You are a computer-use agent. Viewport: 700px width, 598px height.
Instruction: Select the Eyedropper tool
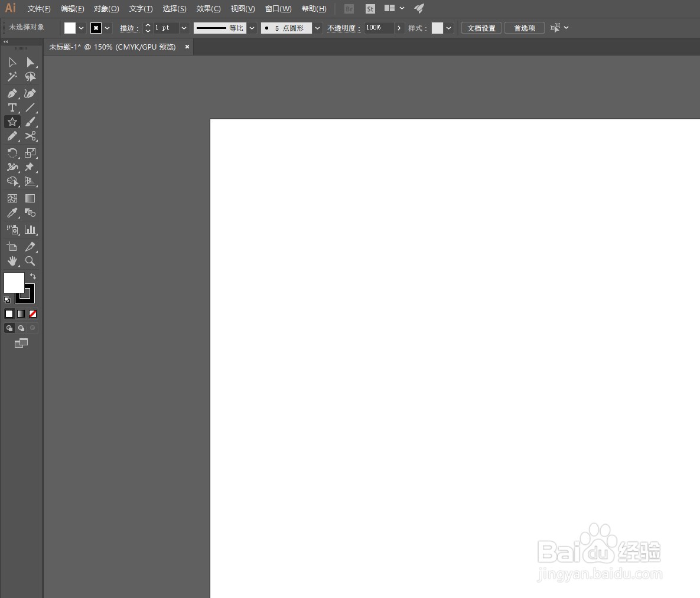pos(12,213)
